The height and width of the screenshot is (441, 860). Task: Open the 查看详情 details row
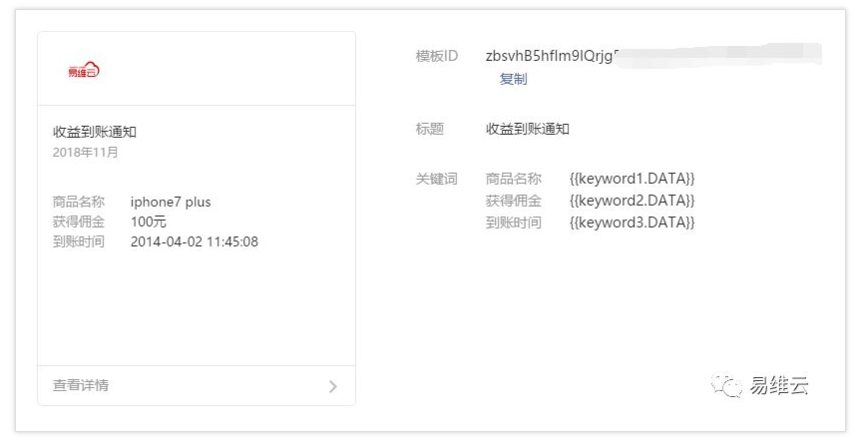click(196, 386)
